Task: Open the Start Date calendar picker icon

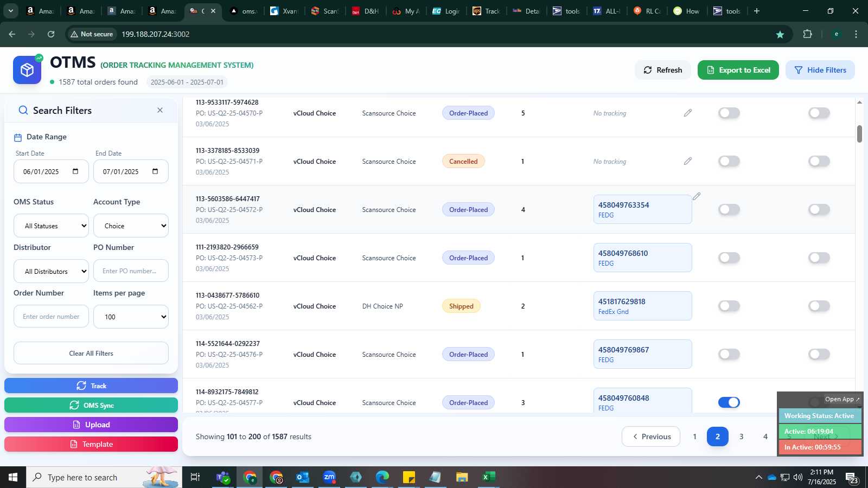Action: pyautogui.click(x=75, y=171)
